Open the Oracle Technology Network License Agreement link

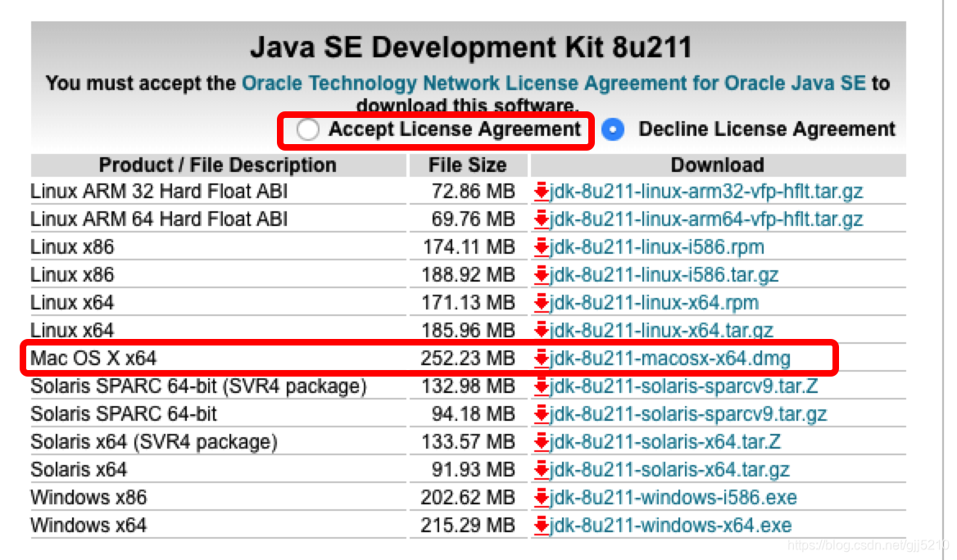point(554,83)
